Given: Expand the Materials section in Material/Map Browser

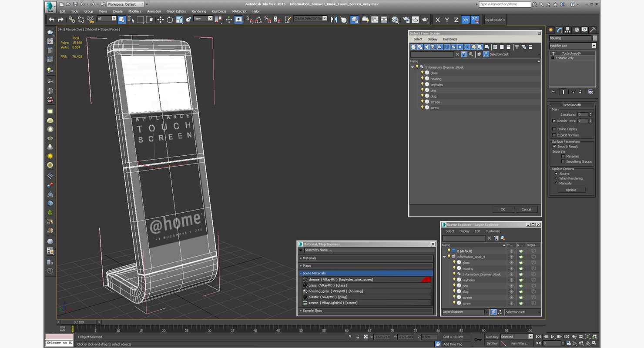Looking at the screenshot, I should click(x=366, y=258).
